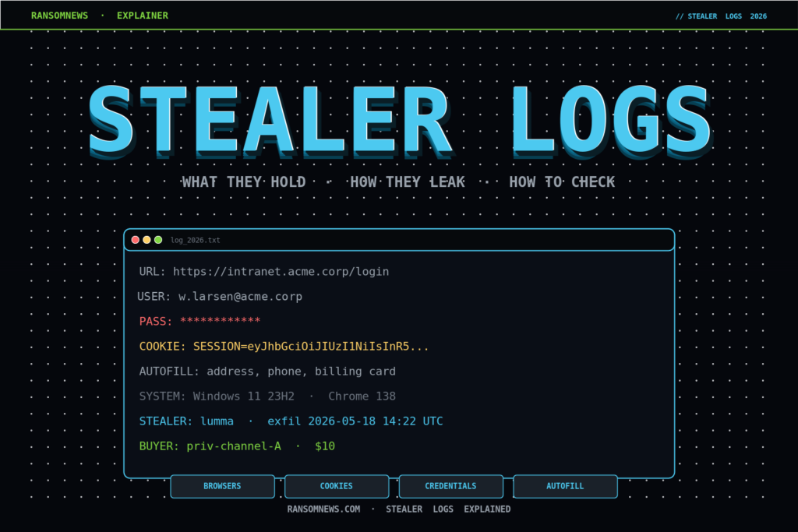The width and height of the screenshot is (798, 532).
Task: Click the URL line with intranet.acme.corp/login
Action: click(264, 272)
